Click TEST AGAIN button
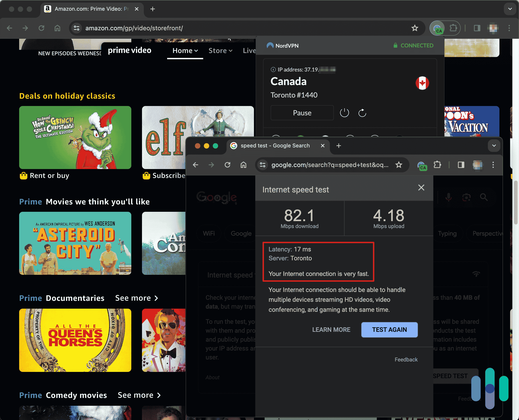This screenshot has height=420, width=519. click(389, 330)
